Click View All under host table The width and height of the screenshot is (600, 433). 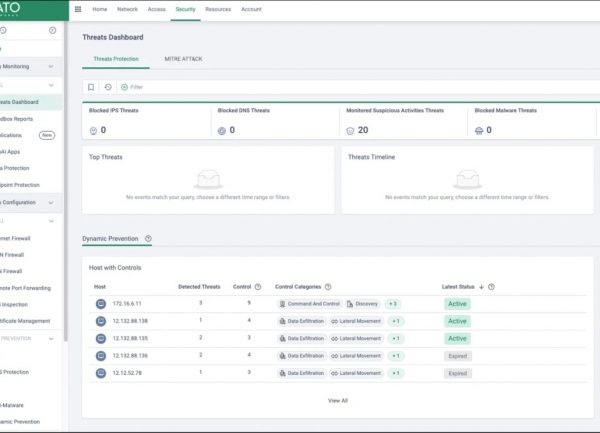tap(338, 400)
